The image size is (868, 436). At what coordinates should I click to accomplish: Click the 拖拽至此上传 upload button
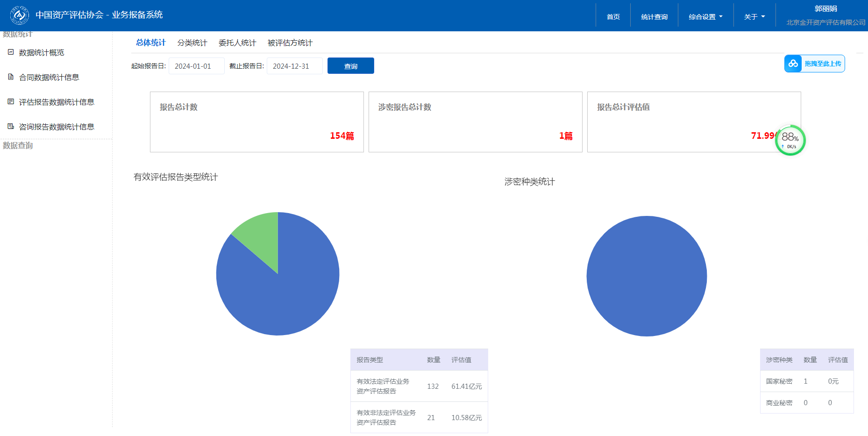(x=822, y=64)
